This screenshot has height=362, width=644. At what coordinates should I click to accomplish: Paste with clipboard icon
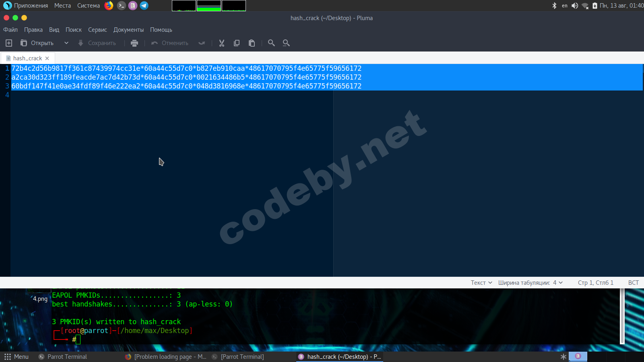pos(252,43)
